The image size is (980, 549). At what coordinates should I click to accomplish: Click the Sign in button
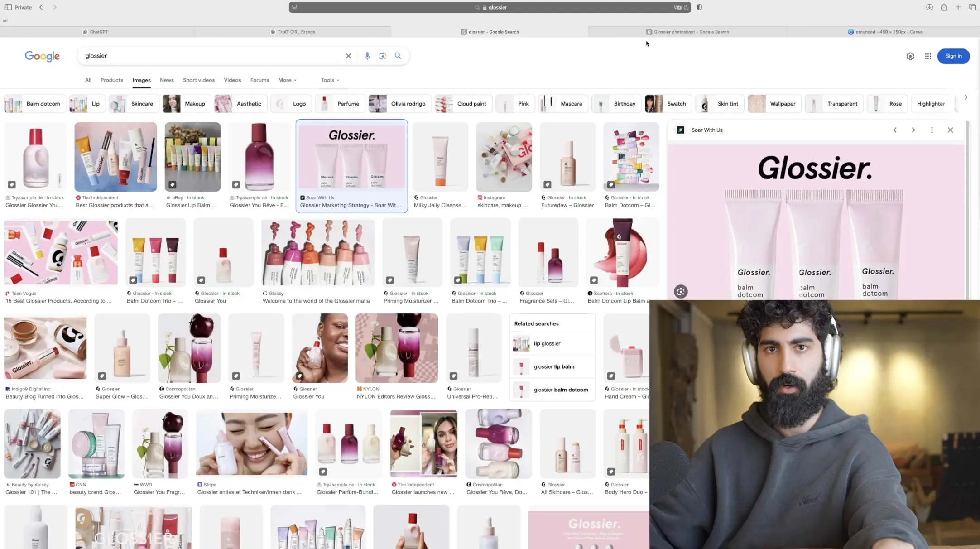coord(953,56)
